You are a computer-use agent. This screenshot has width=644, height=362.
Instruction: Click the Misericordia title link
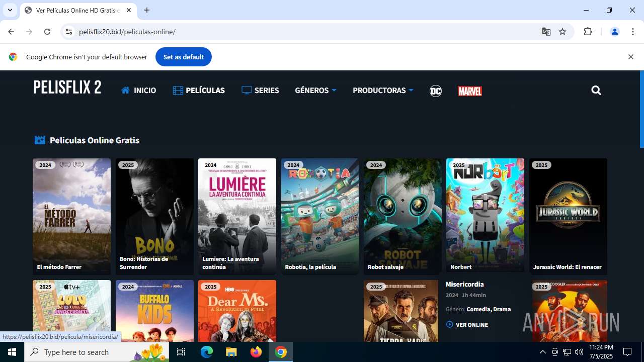pyautogui.click(x=464, y=285)
